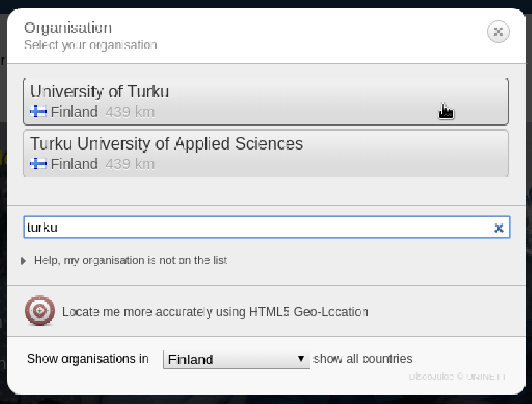Click Finland flag in Turku University of Applied Sciences row

click(x=38, y=163)
